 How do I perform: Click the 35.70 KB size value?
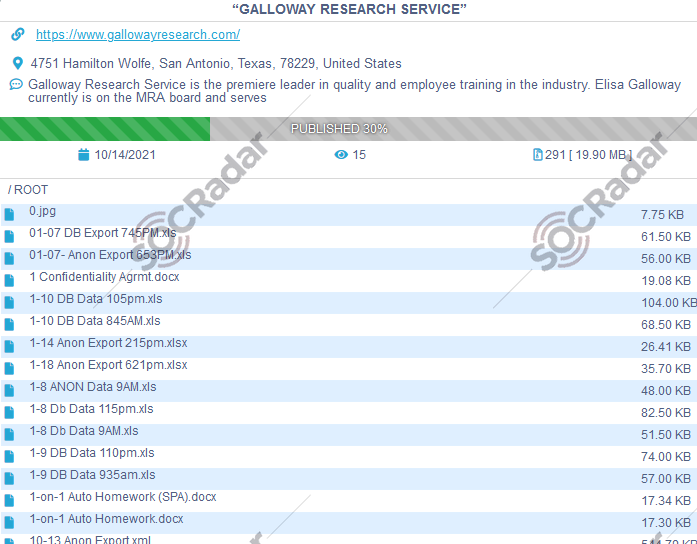[665, 369]
